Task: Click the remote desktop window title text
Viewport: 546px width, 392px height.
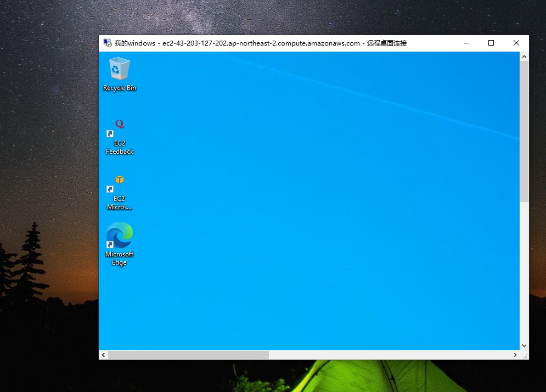Action: point(261,43)
